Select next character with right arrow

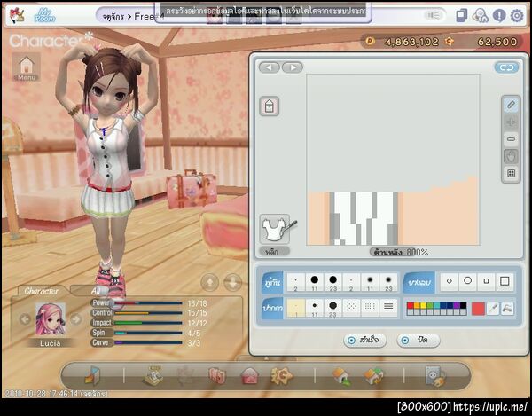pyautogui.click(x=76, y=319)
